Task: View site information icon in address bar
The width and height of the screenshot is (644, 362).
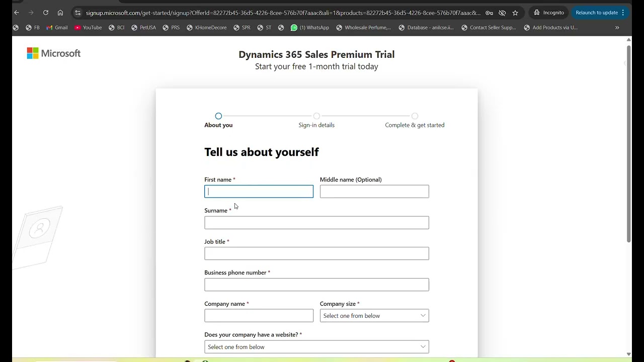Action: (77, 13)
